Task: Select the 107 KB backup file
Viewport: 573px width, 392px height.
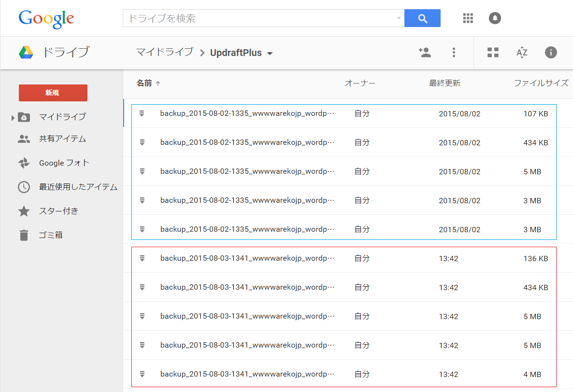Action: tap(247, 114)
